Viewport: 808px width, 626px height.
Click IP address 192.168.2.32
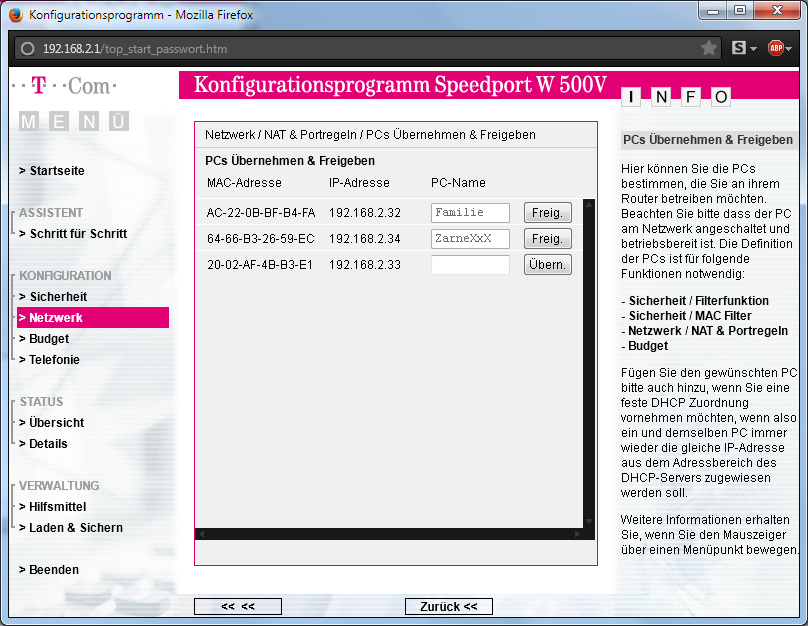tap(365, 213)
